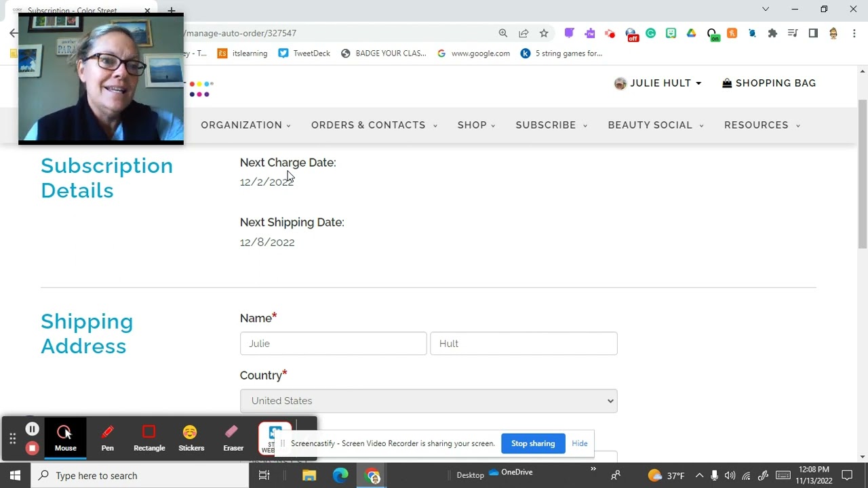Open the www.google.com bookmark
The image size is (868, 488).
[x=473, y=53]
